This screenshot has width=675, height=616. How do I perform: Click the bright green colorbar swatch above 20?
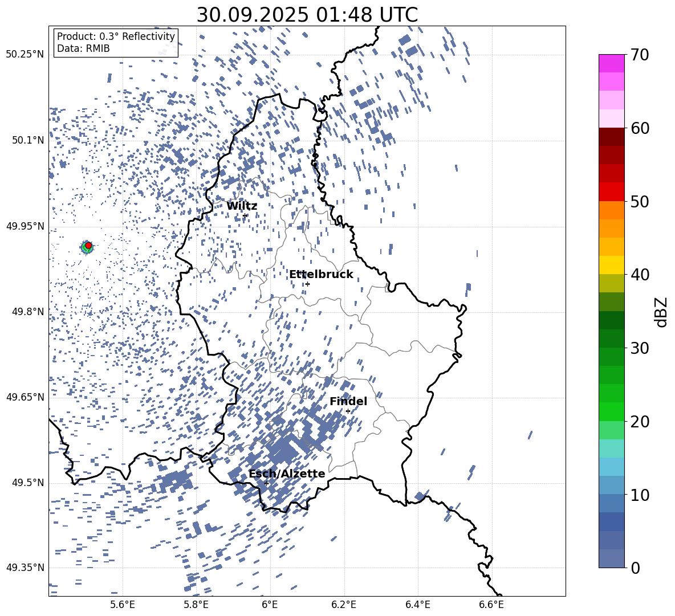tap(611, 411)
